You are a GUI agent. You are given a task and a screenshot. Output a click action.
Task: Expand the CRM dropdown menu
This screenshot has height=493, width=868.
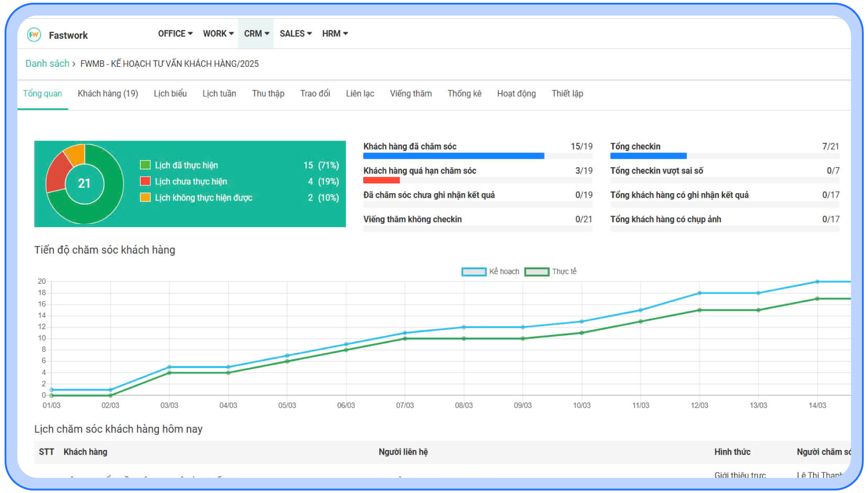(x=256, y=34)
